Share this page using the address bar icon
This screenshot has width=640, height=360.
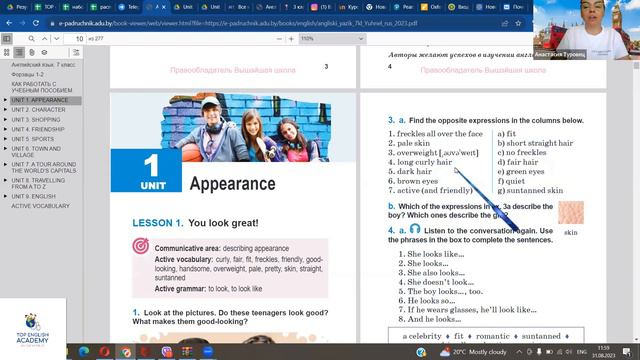pyautogui.click(x=505, y=23)
